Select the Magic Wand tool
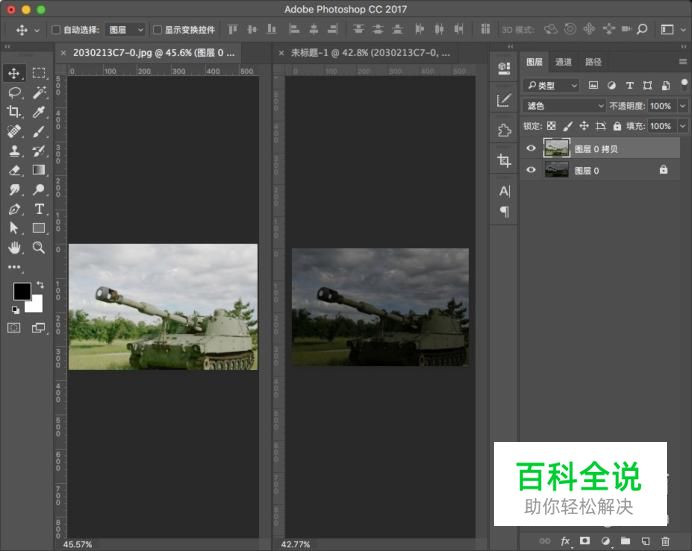 [x=39, y=92]
